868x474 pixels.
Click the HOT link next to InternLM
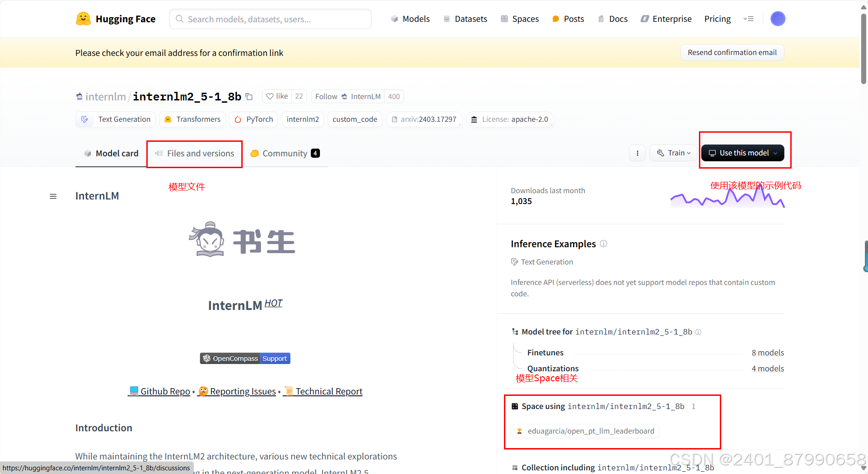tap(274, 303)
